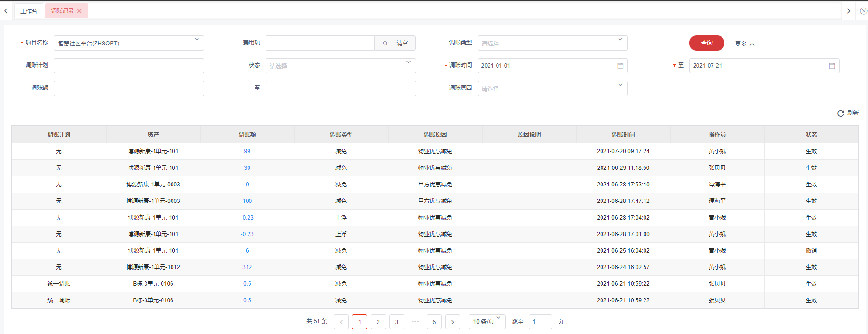Click the 清空 button in 费用项

[x=402, y=43]
